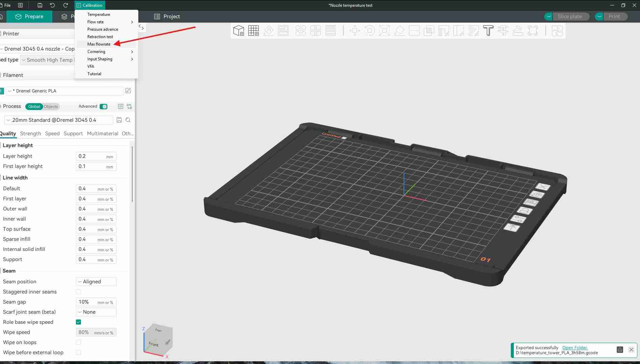
Task: Click the Layer height input field
Action: tap(96, 156)
